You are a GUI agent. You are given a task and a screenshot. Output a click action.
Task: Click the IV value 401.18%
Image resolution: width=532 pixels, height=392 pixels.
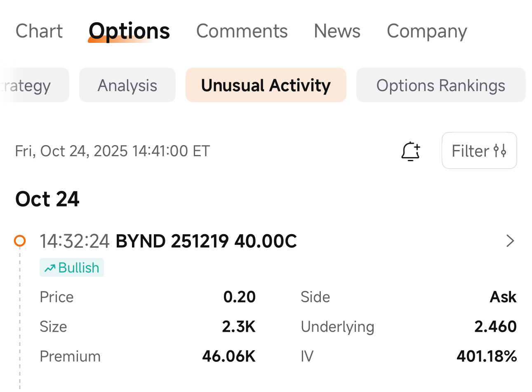click(487, 356)
